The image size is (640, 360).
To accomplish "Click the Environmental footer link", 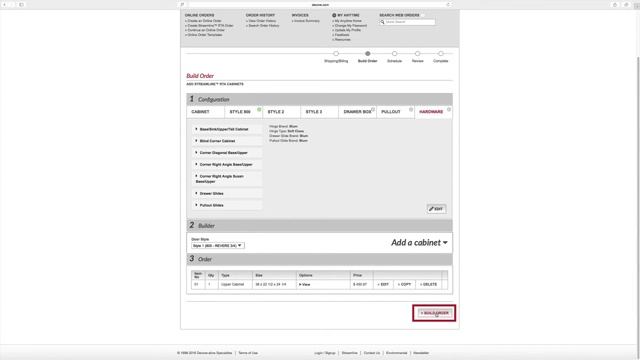I will [x=397, y=353].
